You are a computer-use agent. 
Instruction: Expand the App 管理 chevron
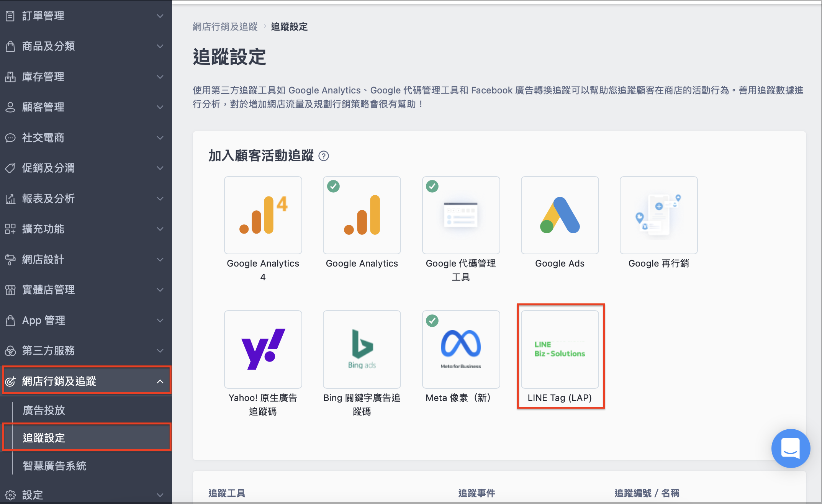[x=160, y=321]
